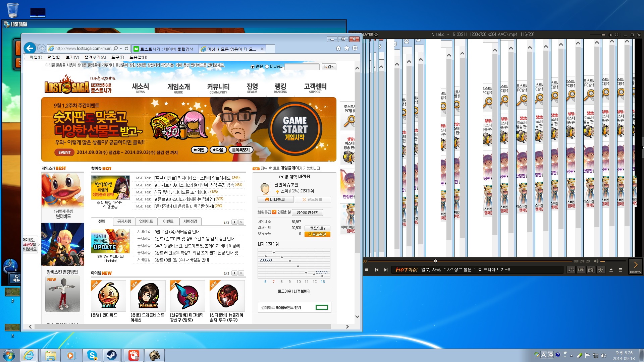The height and width of the screenshot is (362, 644).
Task: Click the GAME START button
Action: click(x=295, y=129)
